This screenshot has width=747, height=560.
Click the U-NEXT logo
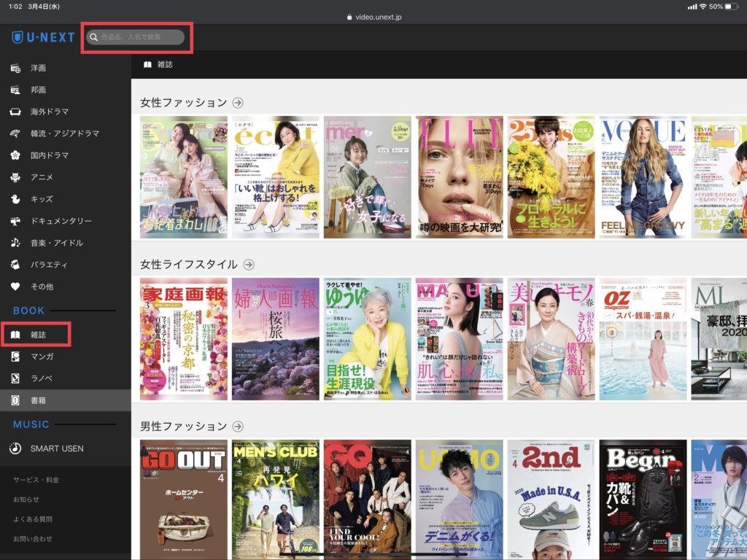pos(43,37)
